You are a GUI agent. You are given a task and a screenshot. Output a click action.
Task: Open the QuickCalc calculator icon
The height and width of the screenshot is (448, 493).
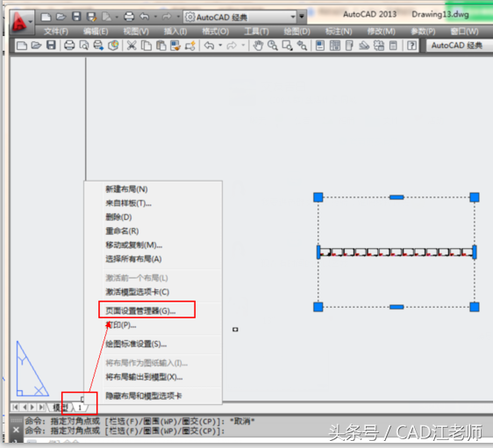393,46
